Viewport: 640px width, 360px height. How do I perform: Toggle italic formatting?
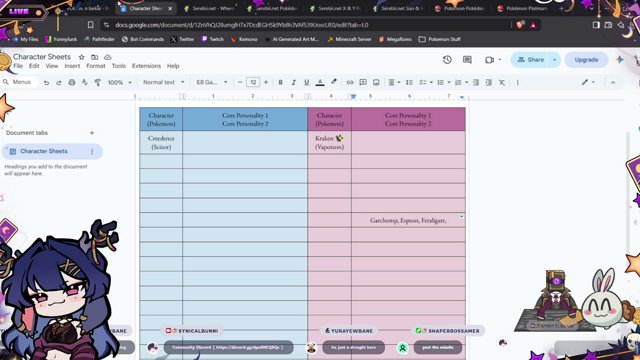click(293, 82)
